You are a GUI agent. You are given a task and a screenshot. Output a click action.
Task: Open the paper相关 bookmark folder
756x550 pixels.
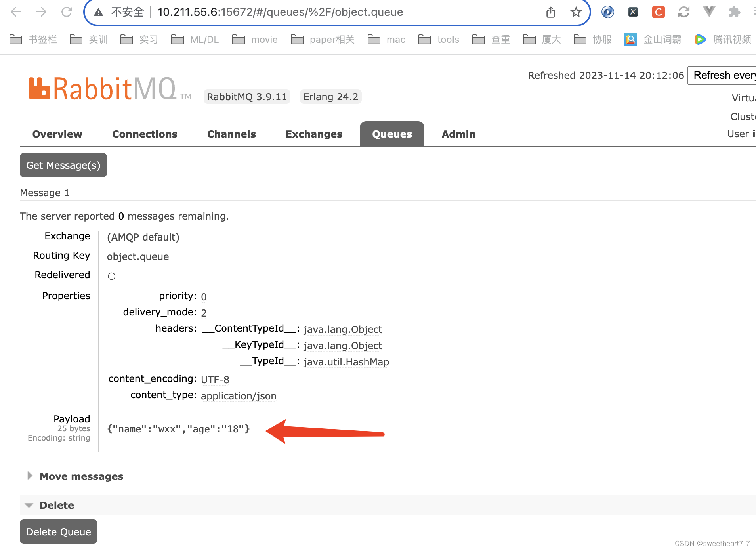[323, 40]
